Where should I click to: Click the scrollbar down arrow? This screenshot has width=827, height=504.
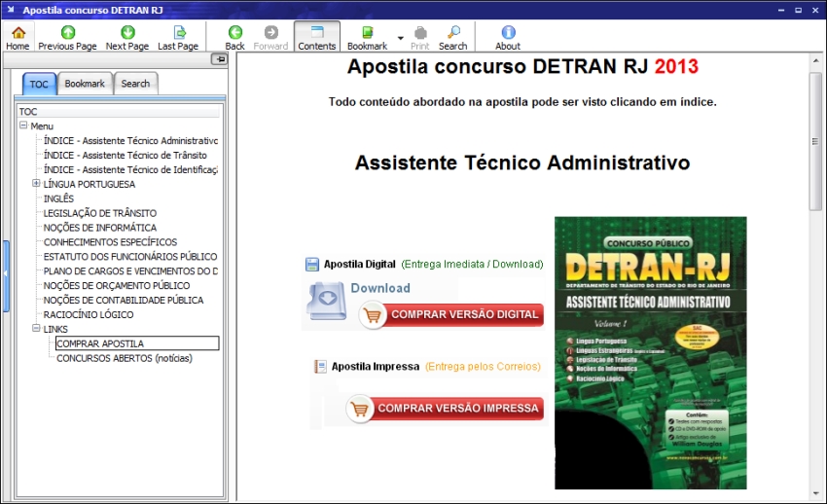click(815, 493)
